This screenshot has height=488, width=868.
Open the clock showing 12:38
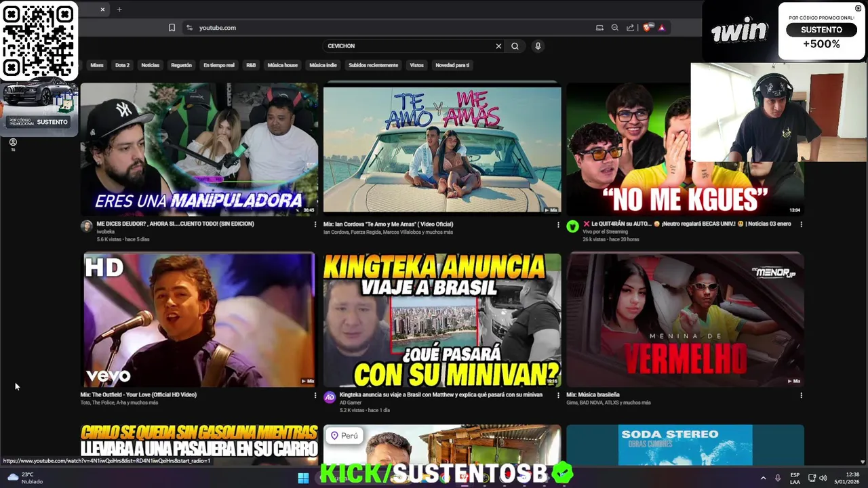pos(847,478)
